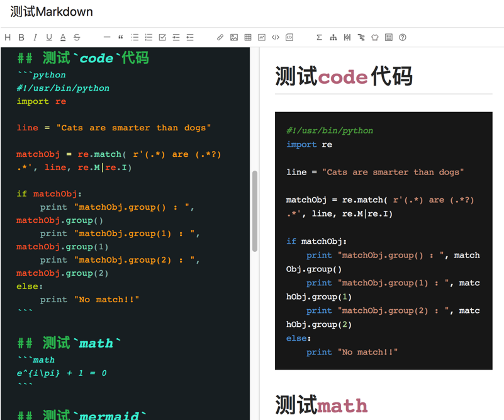Click the 'if matchObj:' line in editor
This screenshot has width=504, height=420.
click(49, 193)
